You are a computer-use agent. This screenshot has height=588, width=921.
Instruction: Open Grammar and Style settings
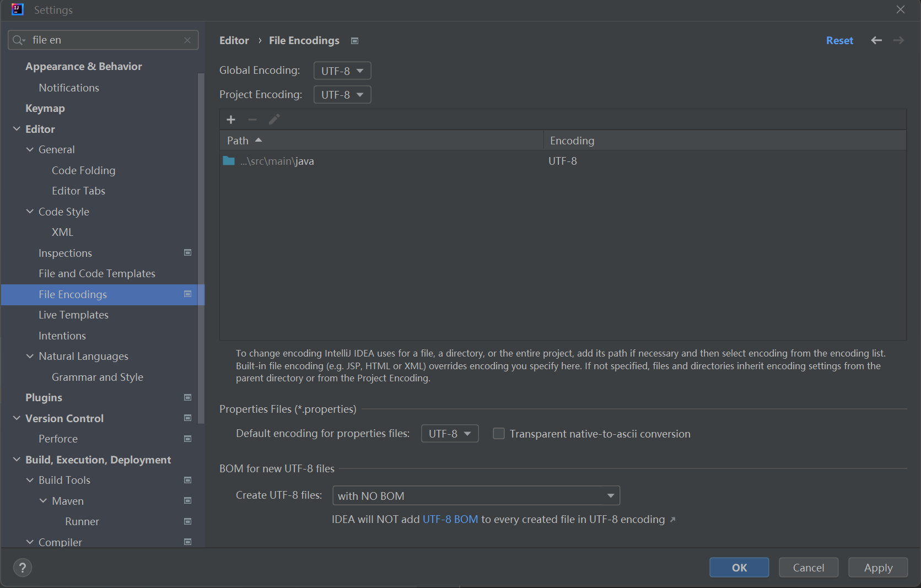pyautogui.click(x=98, y=377)
